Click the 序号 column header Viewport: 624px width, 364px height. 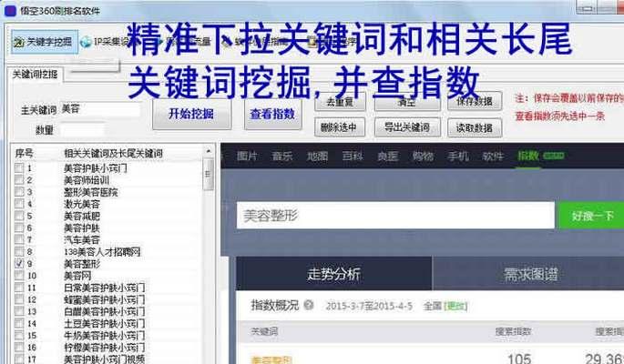(24, 154)
